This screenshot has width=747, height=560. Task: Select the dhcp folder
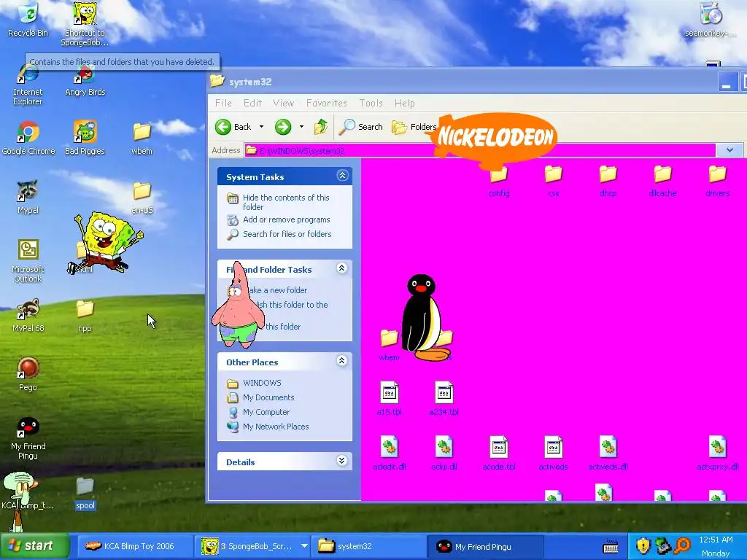(608, 181)
